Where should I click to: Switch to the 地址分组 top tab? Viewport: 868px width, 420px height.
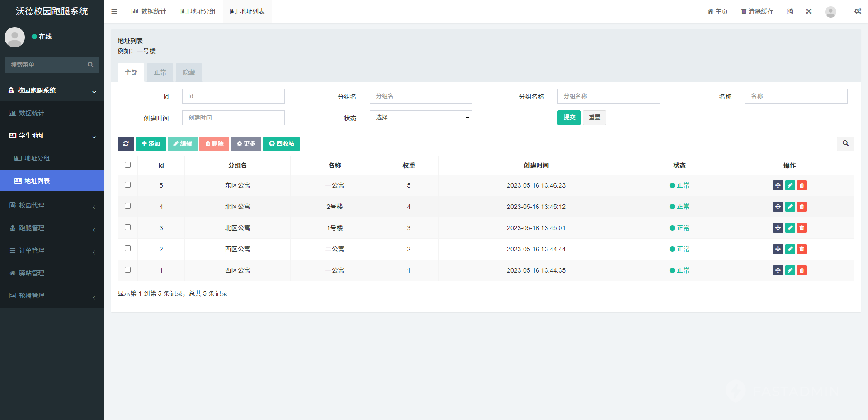click(198, 11)
